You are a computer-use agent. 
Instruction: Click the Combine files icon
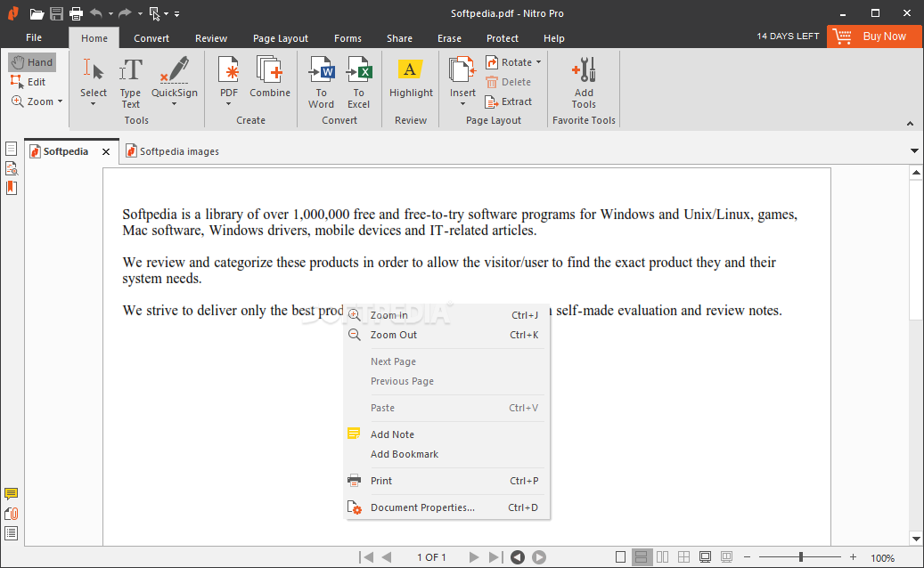(269, 71)
